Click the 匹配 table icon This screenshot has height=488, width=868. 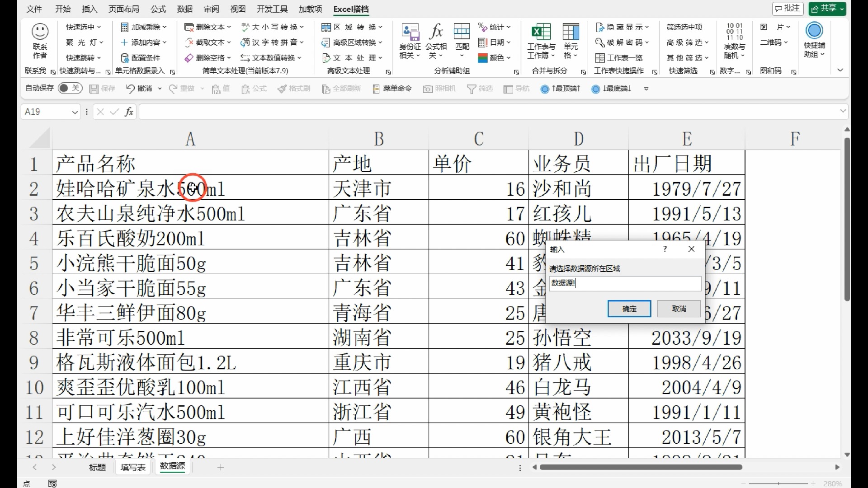click(x=462, y=32)
